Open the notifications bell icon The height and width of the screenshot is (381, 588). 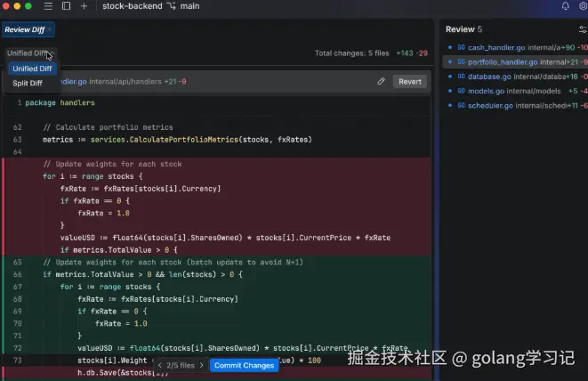tap(565, 6)
